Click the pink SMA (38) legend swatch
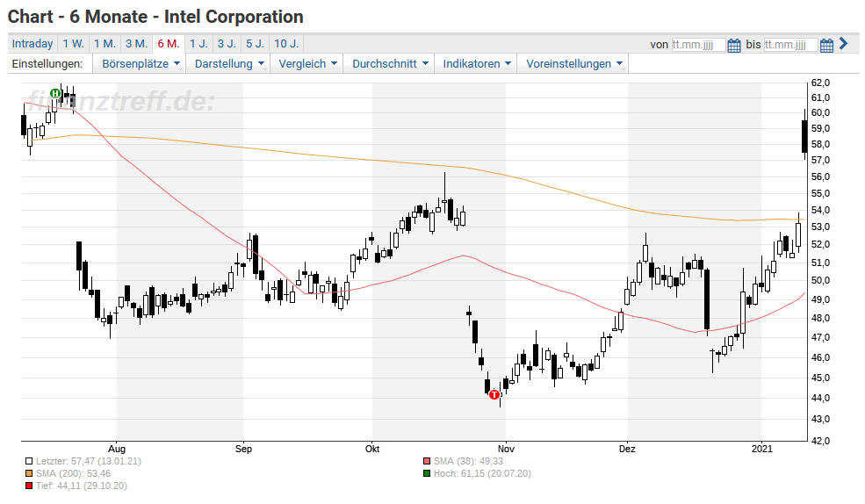The height and width of the screenshot is (504, 865). click(427, 461)
